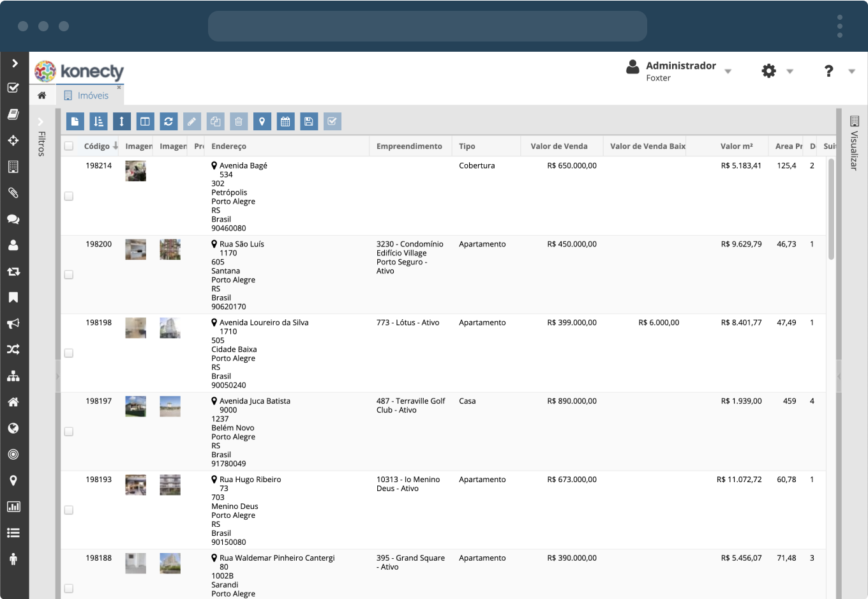This screenshot has width=868, height=599.
Task: Click the megaphone sidebar icon
Action: pos(13,324)
